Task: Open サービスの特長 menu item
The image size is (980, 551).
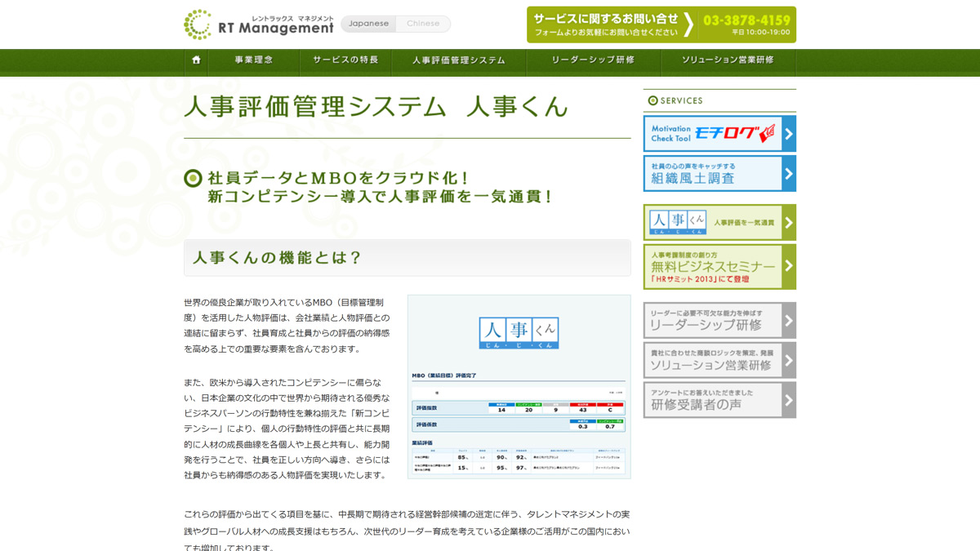Action: 345,60
